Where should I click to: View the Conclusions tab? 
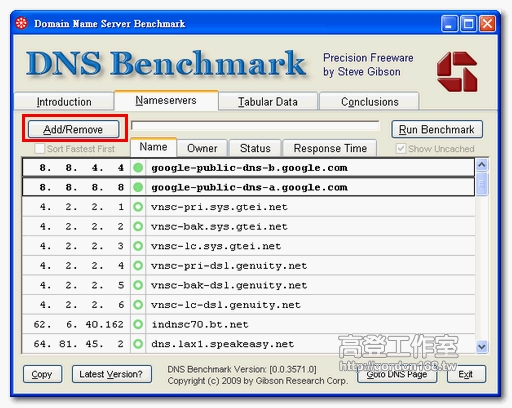[370, 102]
